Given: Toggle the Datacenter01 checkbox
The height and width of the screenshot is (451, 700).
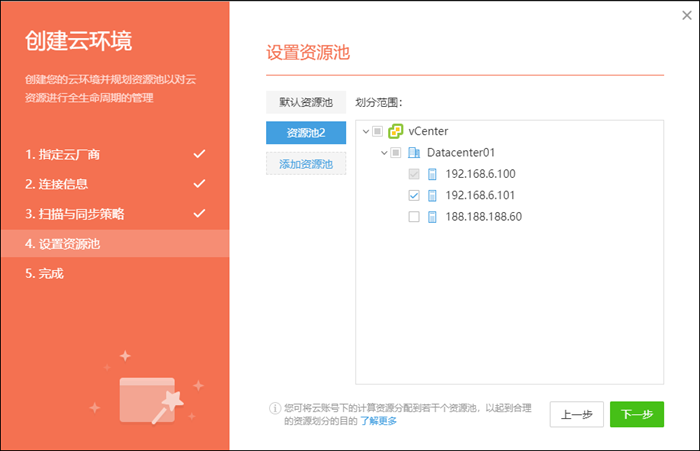Looking at the screenshot, I should click(x=396, y=153).
